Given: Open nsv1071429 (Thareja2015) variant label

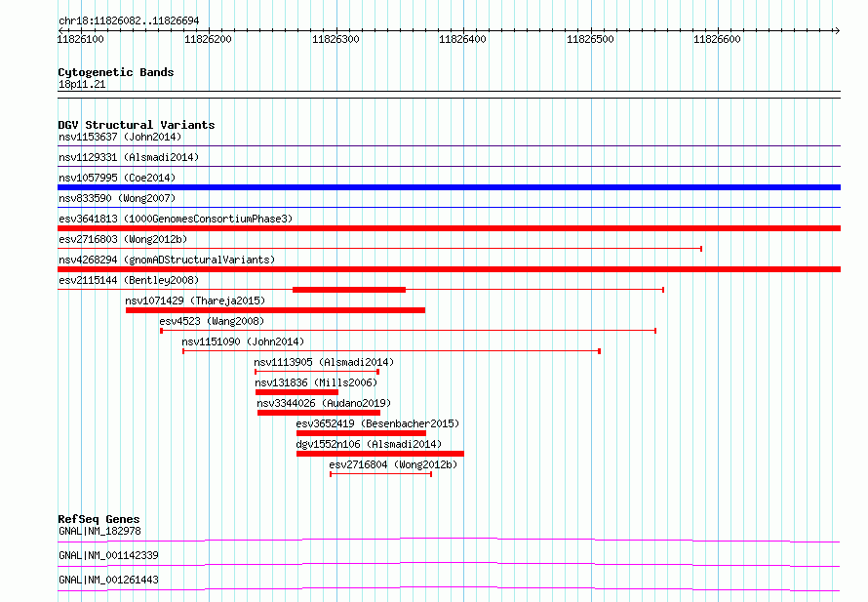Looking at the screenshot, I should pos(195,301).
